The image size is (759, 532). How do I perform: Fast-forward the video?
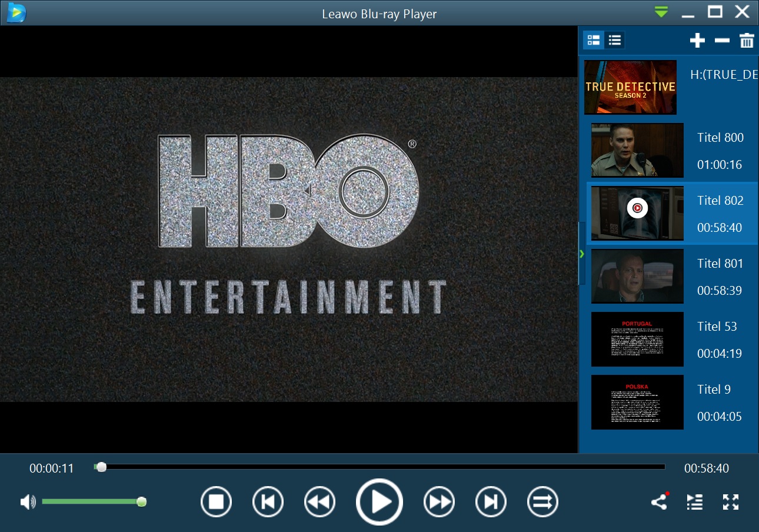pos(439,502)
